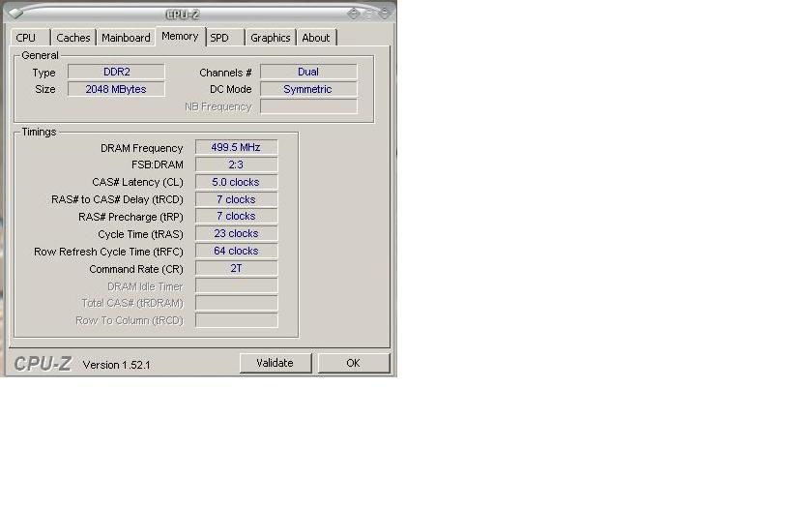812x508 pixels.
Task: Click the Command Rate (CR) label
Action: point(136,269)
